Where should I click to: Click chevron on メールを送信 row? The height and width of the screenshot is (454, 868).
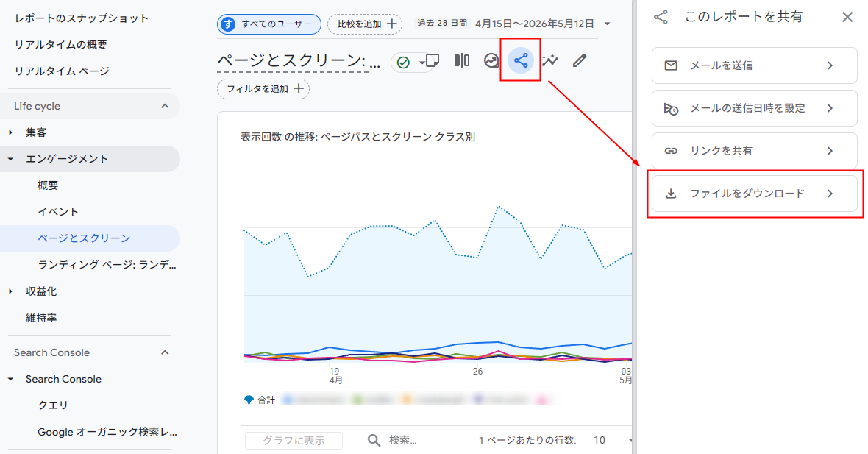(x=830, y=65)
